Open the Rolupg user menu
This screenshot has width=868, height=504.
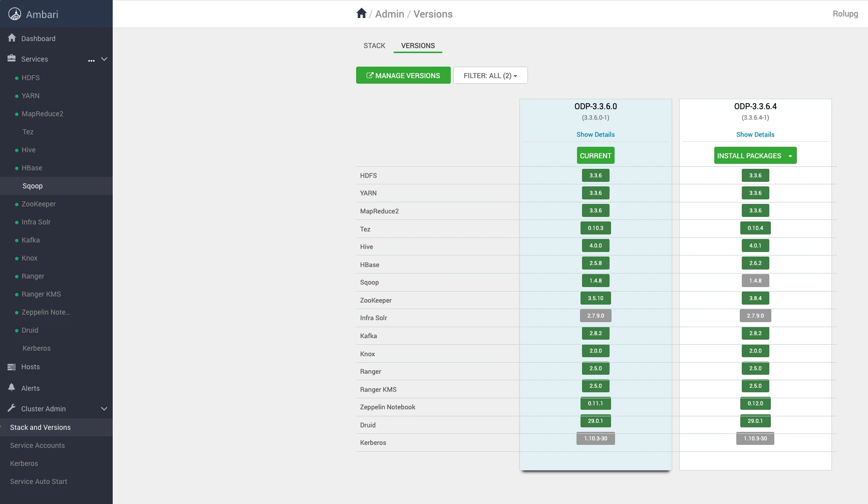click(x=845, y=14)
